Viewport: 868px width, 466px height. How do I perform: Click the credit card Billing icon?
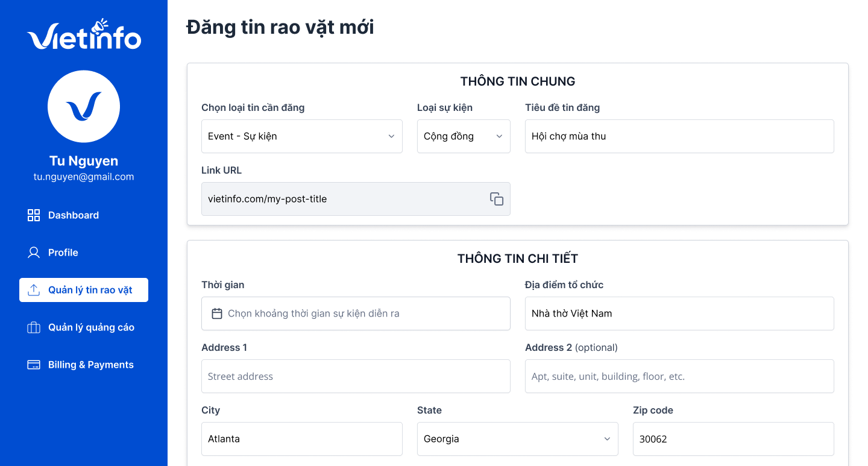(34, 365)
